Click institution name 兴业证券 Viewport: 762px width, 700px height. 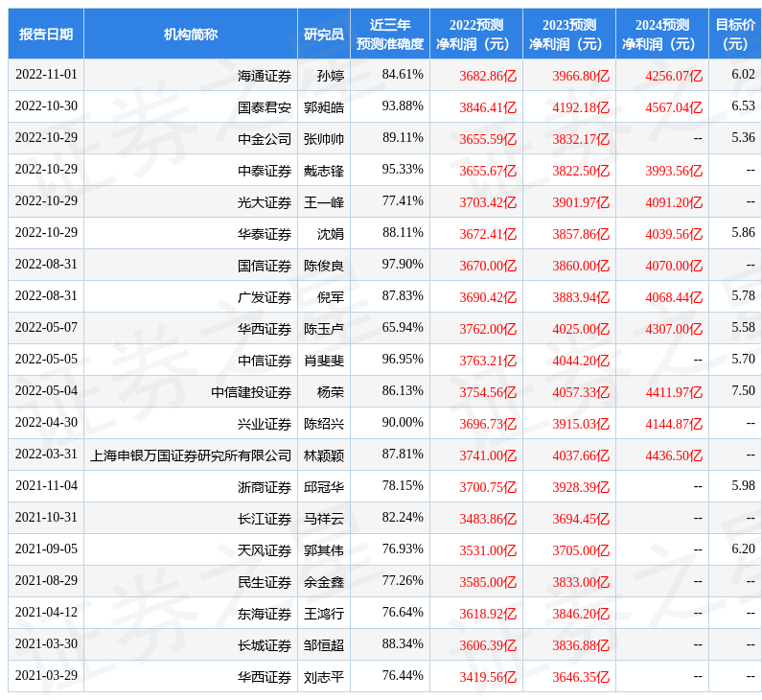pyautogui.click(x=265, y=424)
